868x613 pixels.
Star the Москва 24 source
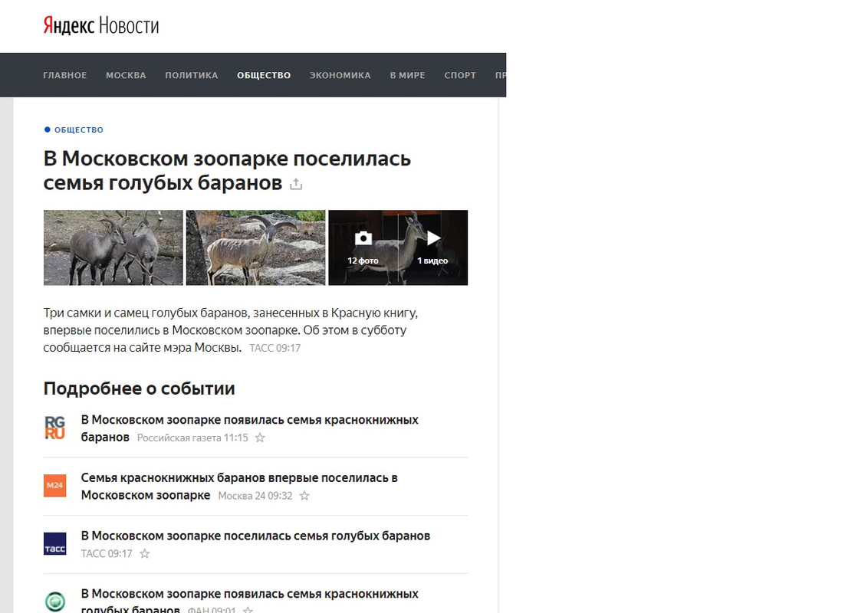(304, 496)
